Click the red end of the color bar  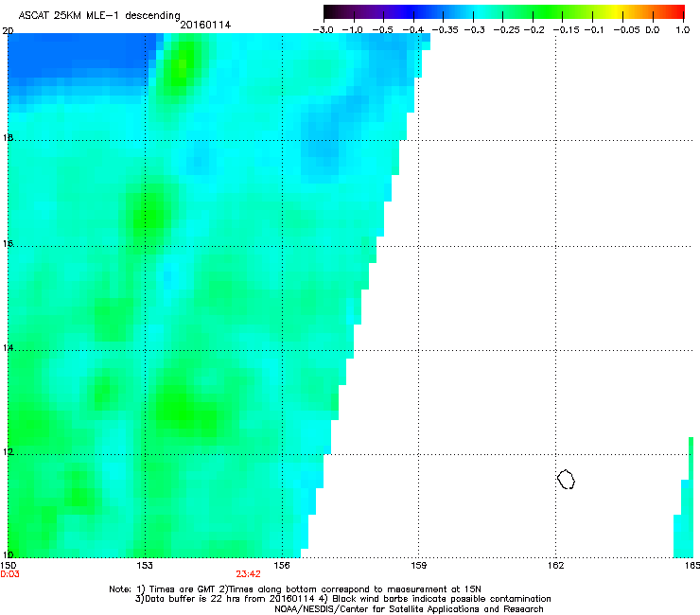point(678,11)
